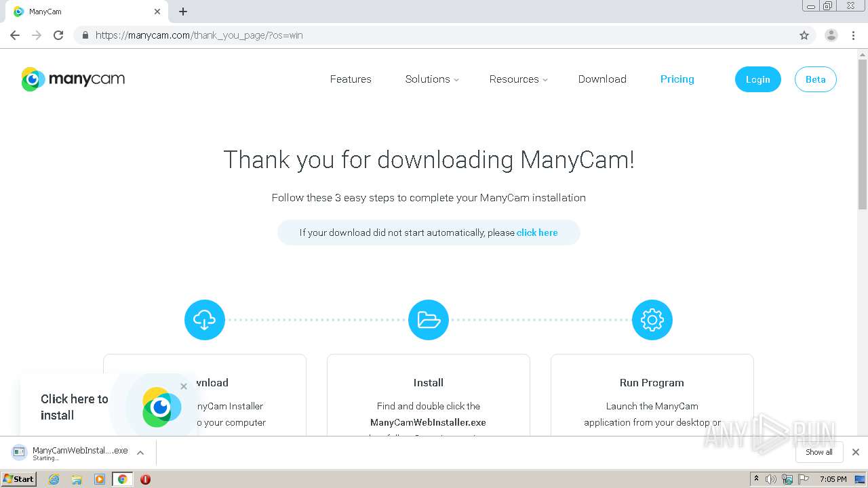Select the ManyCam browser tab
868x488 pixels.
click(x=86, y=12)
